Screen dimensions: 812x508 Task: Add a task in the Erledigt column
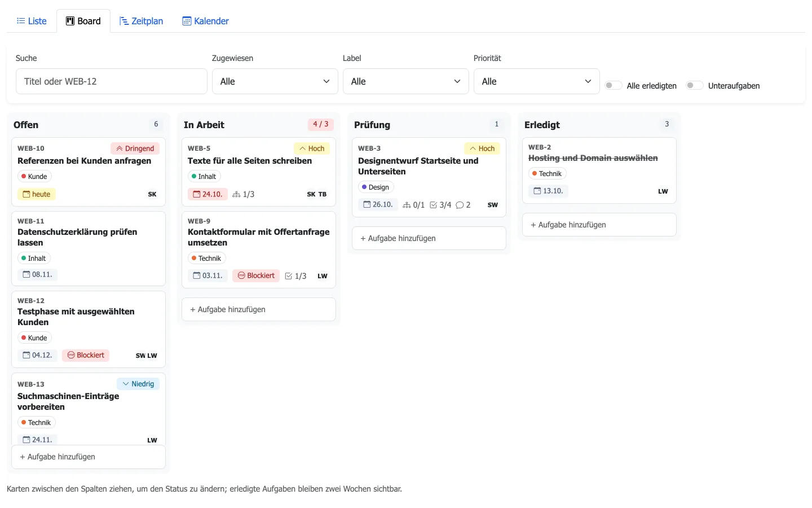coord(599,225)
